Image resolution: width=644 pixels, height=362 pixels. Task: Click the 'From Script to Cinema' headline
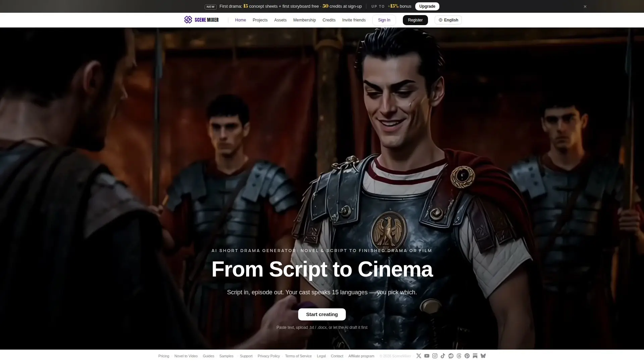[322, 269]
